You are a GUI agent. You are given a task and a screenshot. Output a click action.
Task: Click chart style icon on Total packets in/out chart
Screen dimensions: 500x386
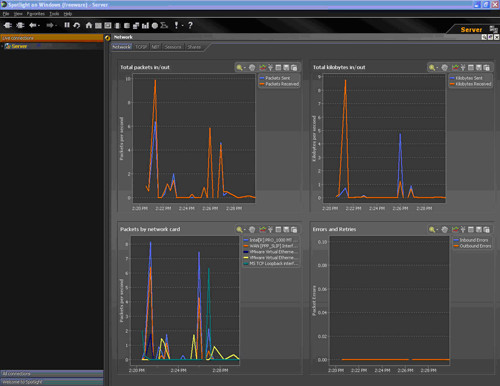tap(263, 68)
